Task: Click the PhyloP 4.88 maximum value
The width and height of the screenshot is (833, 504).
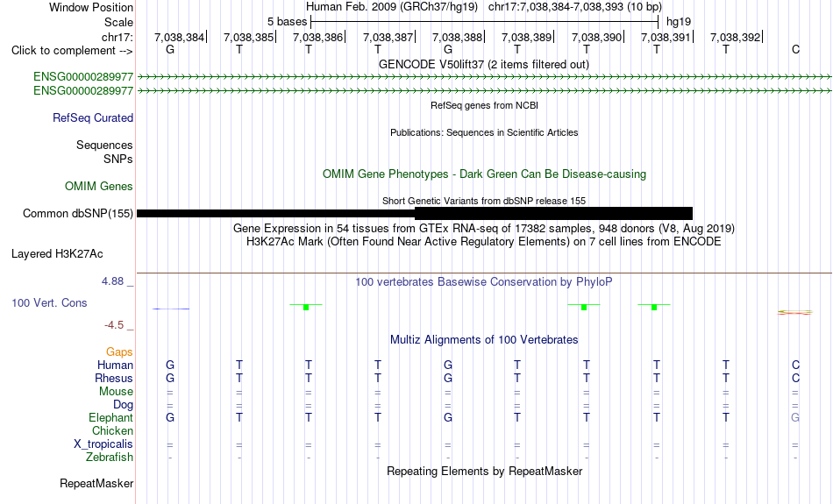Action: pyautogui.click(x=112, y=281)
